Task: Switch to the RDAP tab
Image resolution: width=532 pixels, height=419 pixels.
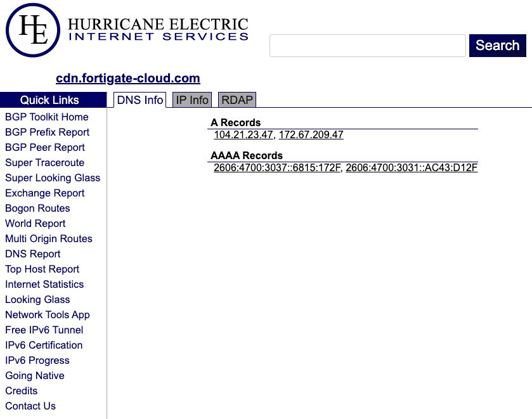Action: click(x=237, y=100)
